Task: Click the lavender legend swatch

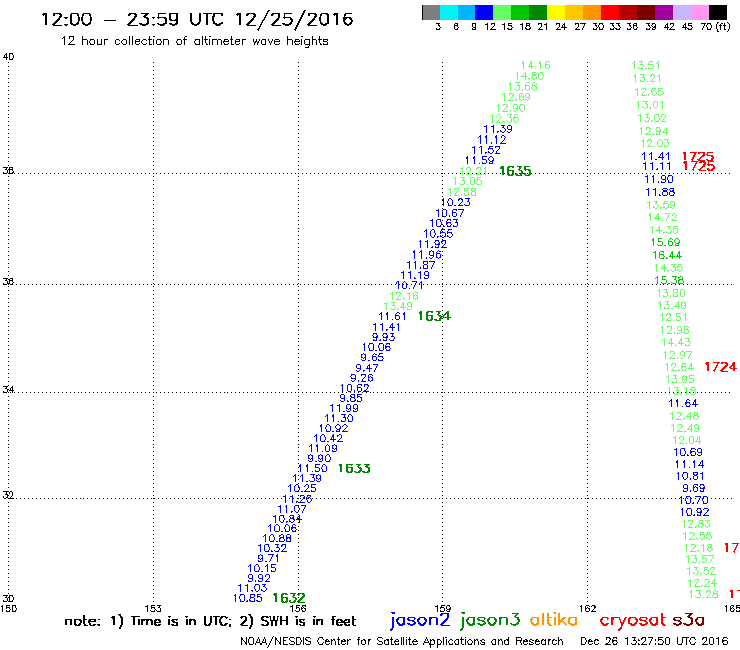Action: [682, 12]
